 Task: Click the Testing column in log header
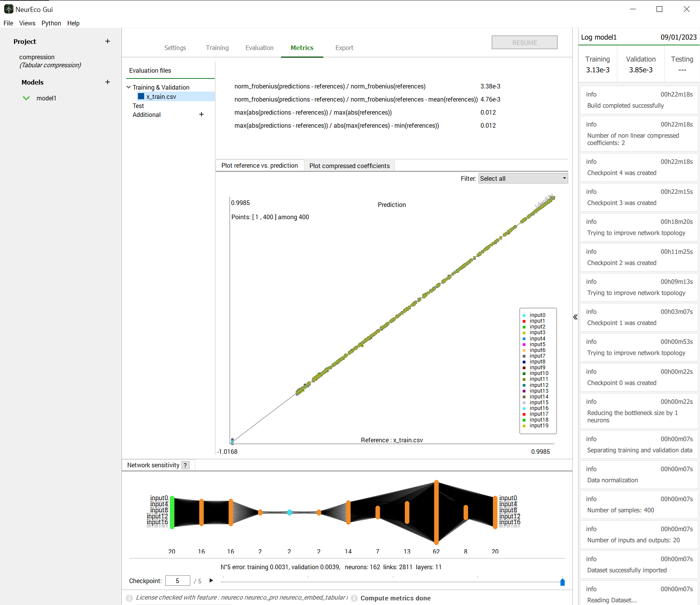(x=682, y=64)
